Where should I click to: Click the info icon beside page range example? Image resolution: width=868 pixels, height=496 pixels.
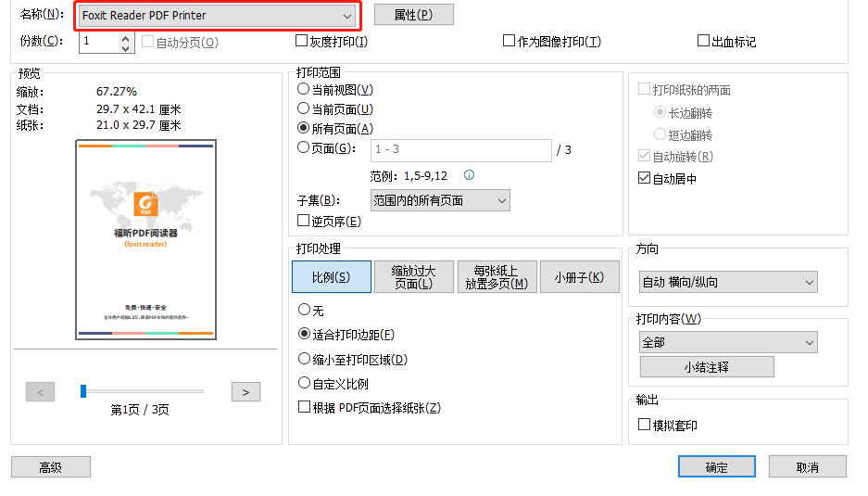click(470, 175)
